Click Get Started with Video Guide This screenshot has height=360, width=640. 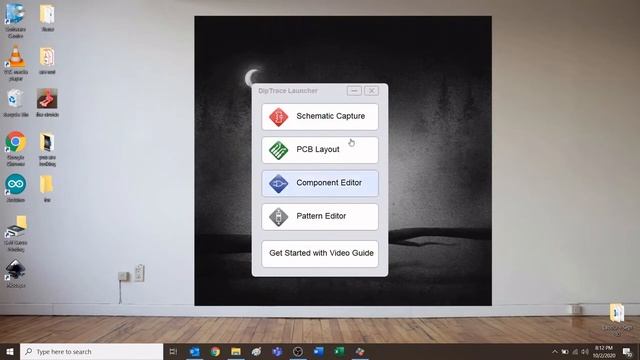pos(320,253)
